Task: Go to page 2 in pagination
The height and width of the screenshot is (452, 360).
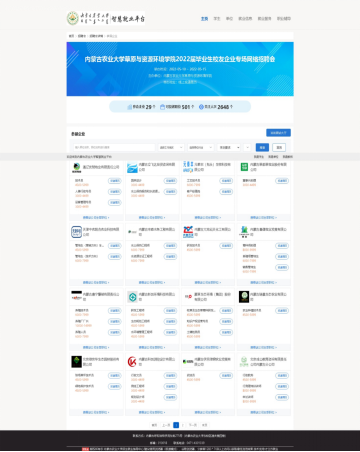Action: pyautogui.click(x=183, y=425)
